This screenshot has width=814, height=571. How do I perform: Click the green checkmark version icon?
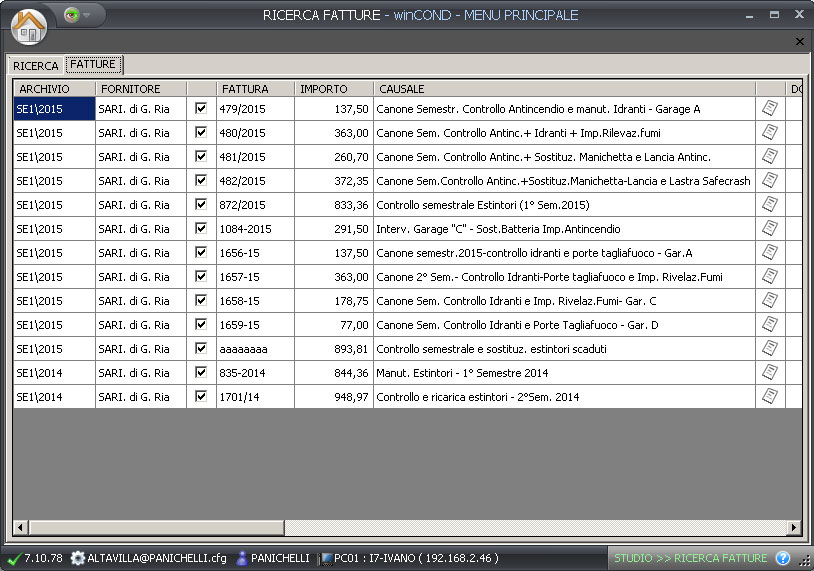tap(13, 558)
